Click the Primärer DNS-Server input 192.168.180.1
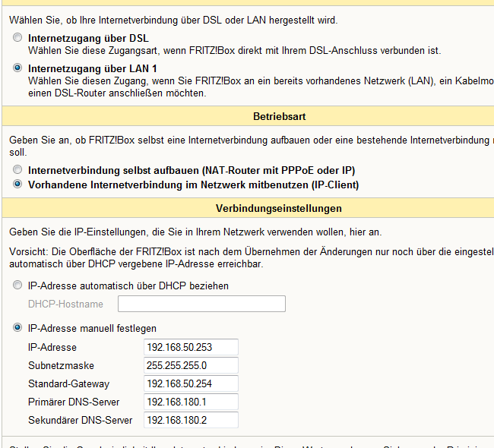494x448 pixels. pos(191,402)
